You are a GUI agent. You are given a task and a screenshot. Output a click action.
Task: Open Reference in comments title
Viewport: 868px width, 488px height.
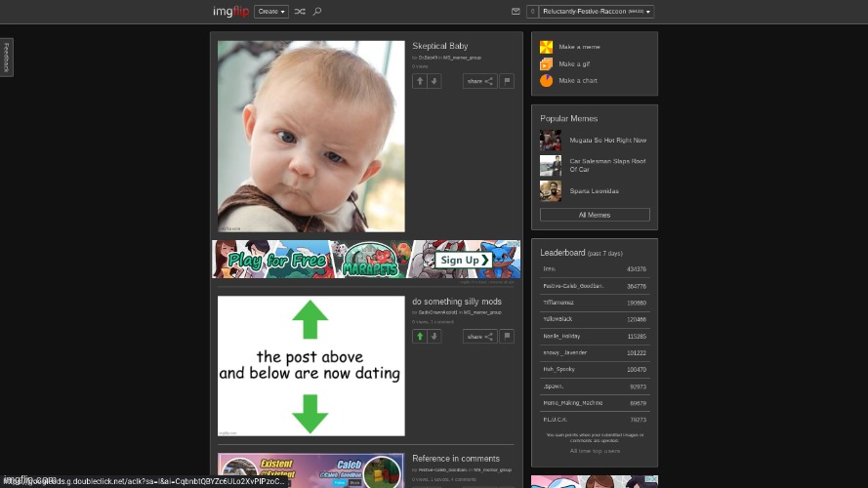pos(456,459)
